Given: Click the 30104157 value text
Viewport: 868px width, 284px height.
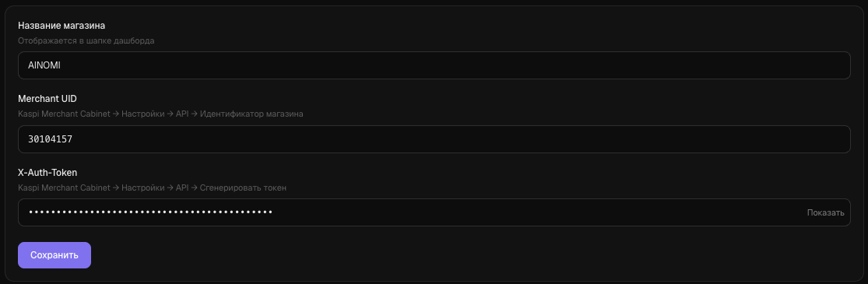Looking at the screenshot, I should pos(51,139).
